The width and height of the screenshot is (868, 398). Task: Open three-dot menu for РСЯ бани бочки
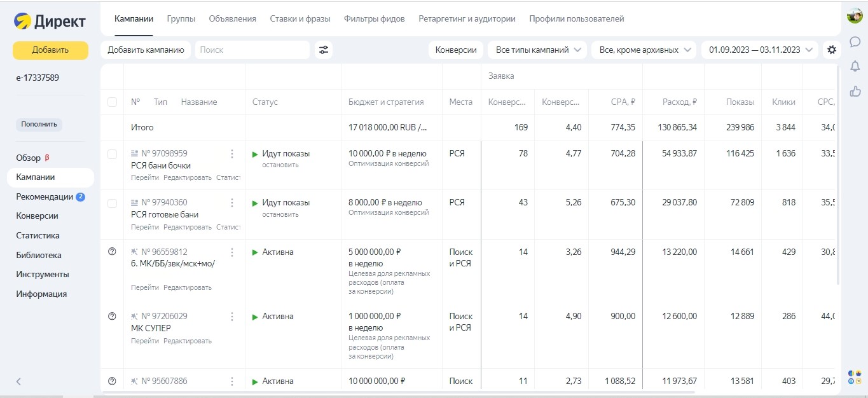pos(232,154)
